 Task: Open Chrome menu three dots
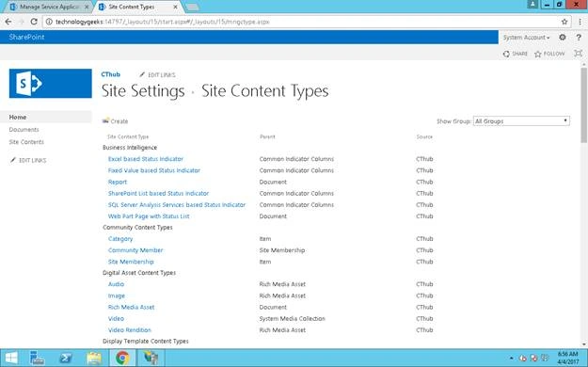[x=580, y=22]
